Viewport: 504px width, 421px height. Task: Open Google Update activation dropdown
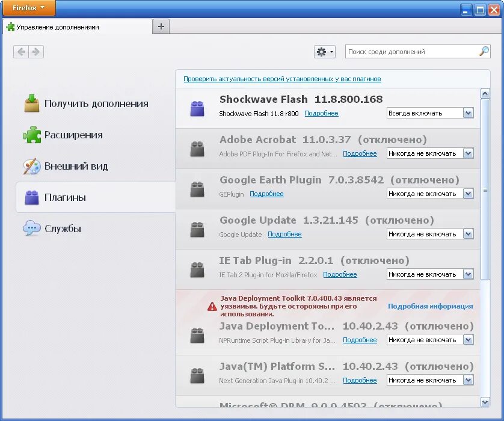(x=430, y=235)
